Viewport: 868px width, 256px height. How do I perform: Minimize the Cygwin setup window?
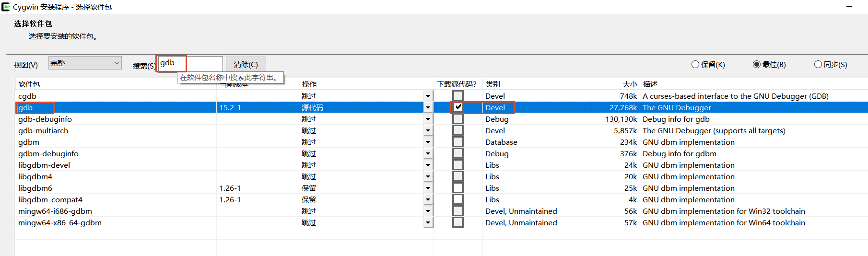click(849, 7)
